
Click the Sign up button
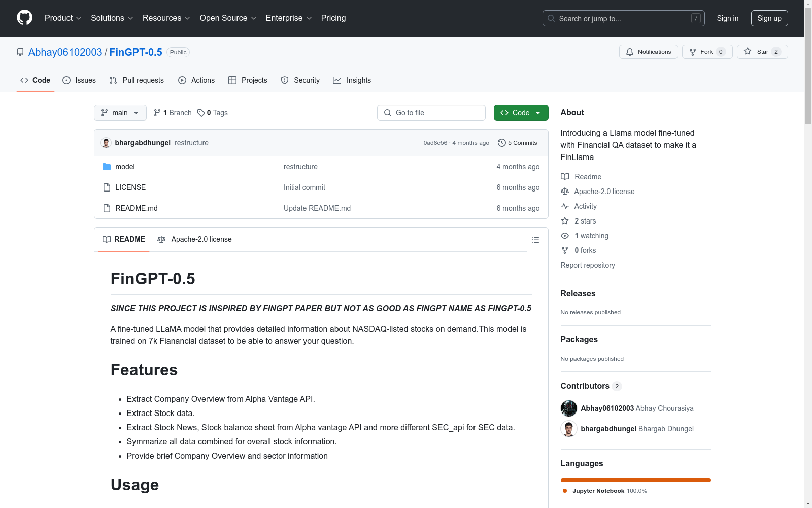click(769, 18)
